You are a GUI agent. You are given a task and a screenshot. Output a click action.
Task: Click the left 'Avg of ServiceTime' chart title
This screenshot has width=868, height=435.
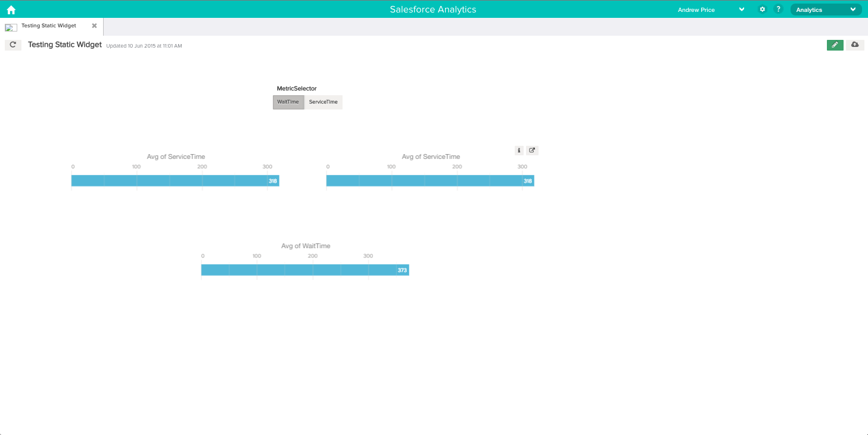[176, 157]
